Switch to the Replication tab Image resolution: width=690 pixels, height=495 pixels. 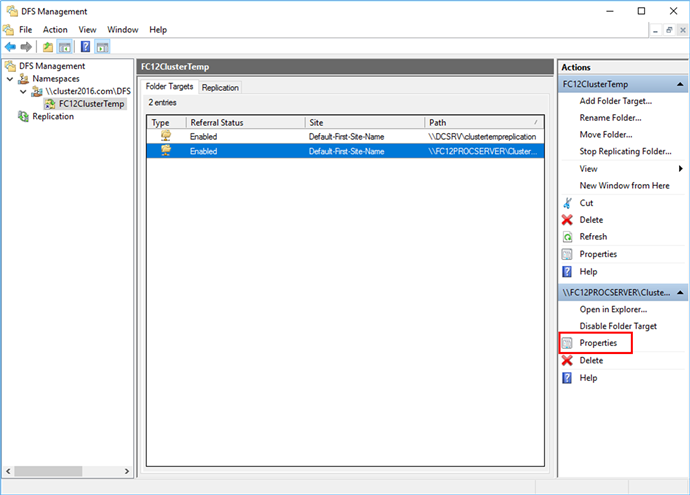pos(220,88)
